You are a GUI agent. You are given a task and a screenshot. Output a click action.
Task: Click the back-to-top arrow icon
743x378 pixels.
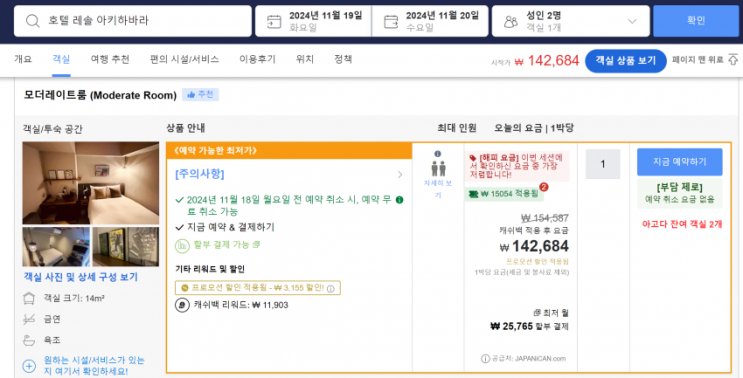tap(733, 60)
